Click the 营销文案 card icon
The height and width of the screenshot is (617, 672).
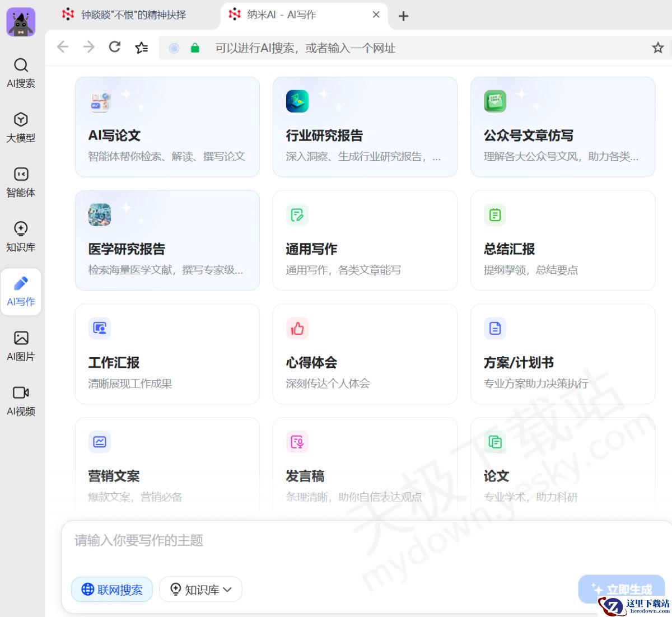(x=100, y=442)
